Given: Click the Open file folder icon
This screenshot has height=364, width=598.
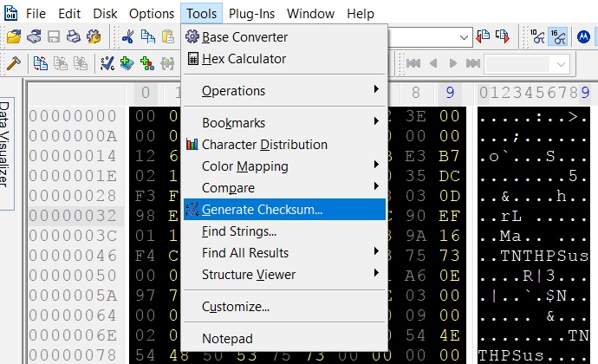Looking at the screenshot, I should click(14, 37).
